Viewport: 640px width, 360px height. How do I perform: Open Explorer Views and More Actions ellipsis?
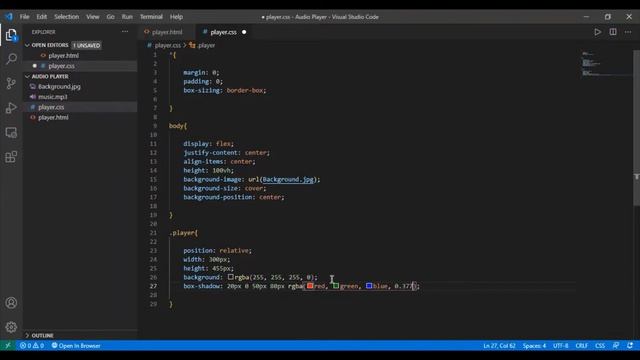pos(125,31)
